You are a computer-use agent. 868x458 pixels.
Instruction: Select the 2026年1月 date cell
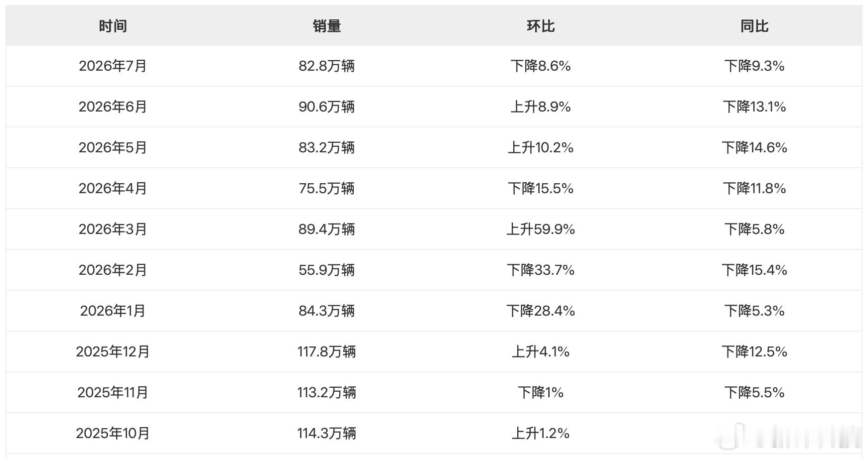tap(113, 311)
